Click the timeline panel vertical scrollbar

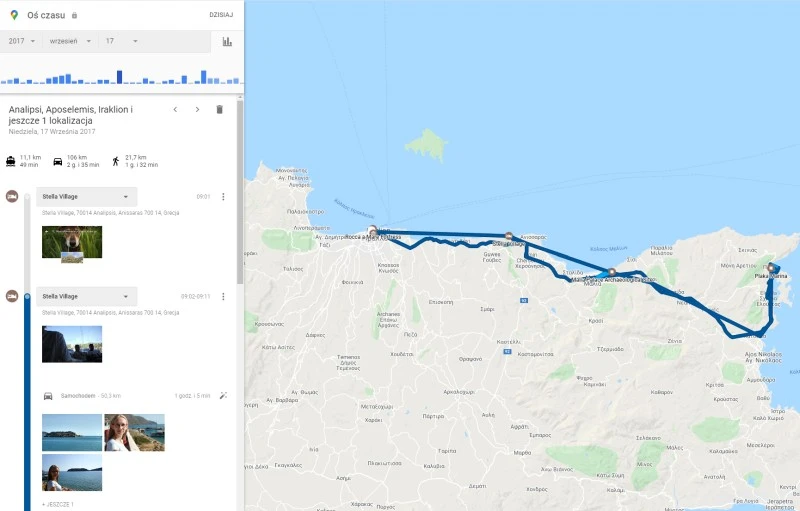point(239,190)
